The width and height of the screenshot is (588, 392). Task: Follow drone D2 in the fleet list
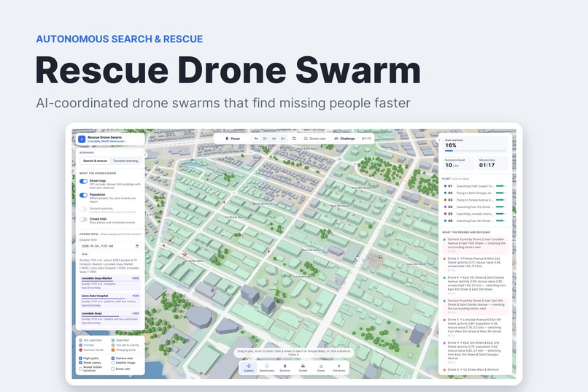[x=475, y=193]
